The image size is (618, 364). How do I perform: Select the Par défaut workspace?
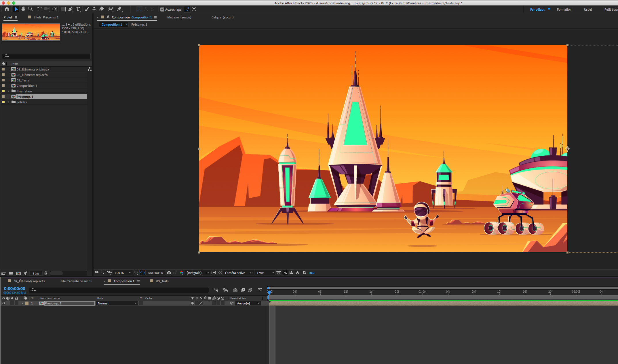click(537, 9)
